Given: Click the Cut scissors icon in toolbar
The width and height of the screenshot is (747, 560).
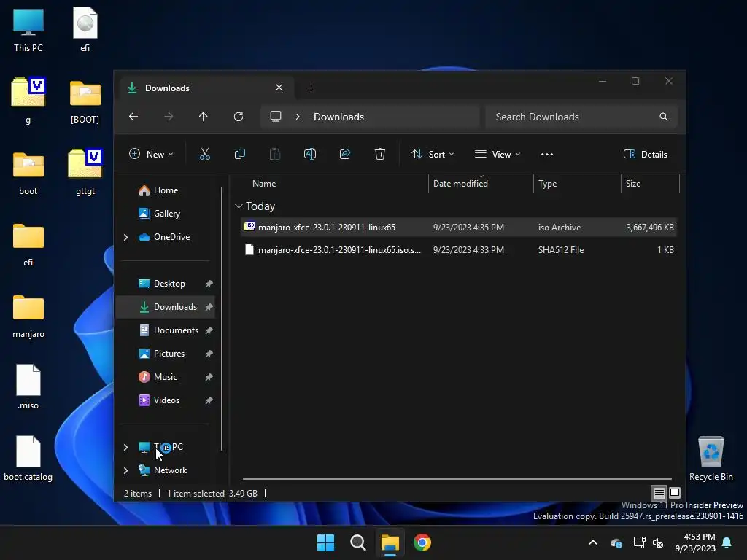Looking at the screenshot, I should pos(205,154).
